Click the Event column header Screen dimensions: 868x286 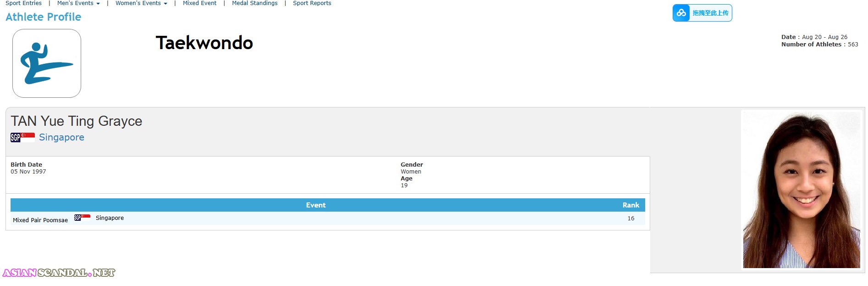click(315, 205)
